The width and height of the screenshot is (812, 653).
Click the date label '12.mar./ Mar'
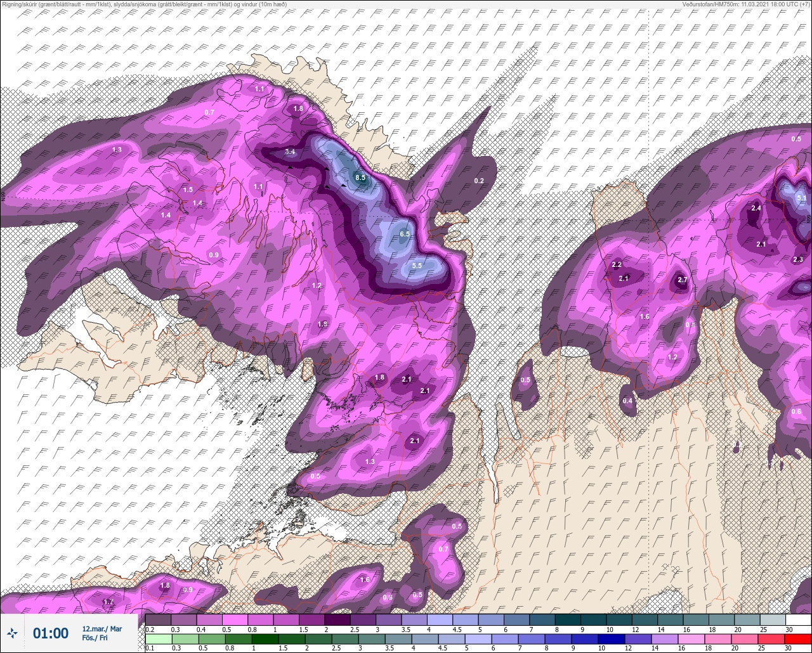tap(102, 629)
